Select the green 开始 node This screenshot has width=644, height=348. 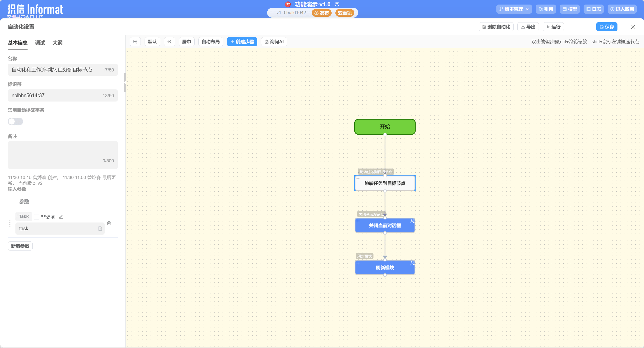point(385,127)
